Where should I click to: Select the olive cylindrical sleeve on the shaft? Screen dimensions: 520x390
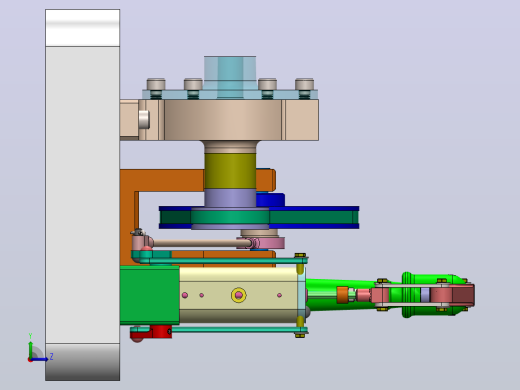[230, 170]
